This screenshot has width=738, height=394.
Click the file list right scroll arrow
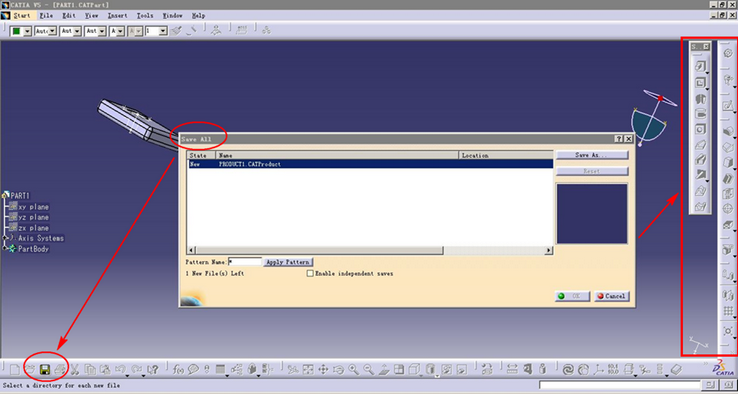coord(548,250)
